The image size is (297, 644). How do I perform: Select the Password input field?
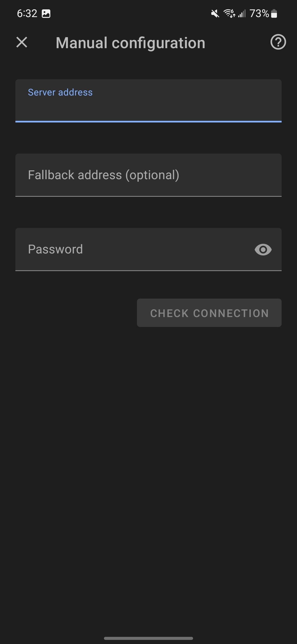pos(132,249)
